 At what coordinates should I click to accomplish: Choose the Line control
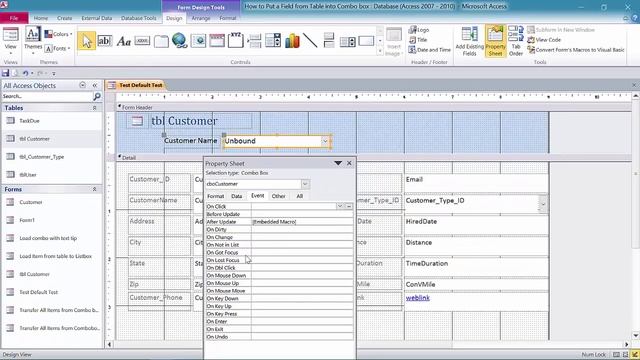310,41
